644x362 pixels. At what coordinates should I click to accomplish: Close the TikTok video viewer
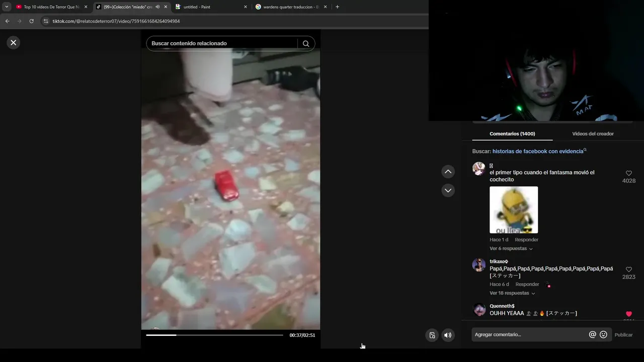(x=14, y=43)
